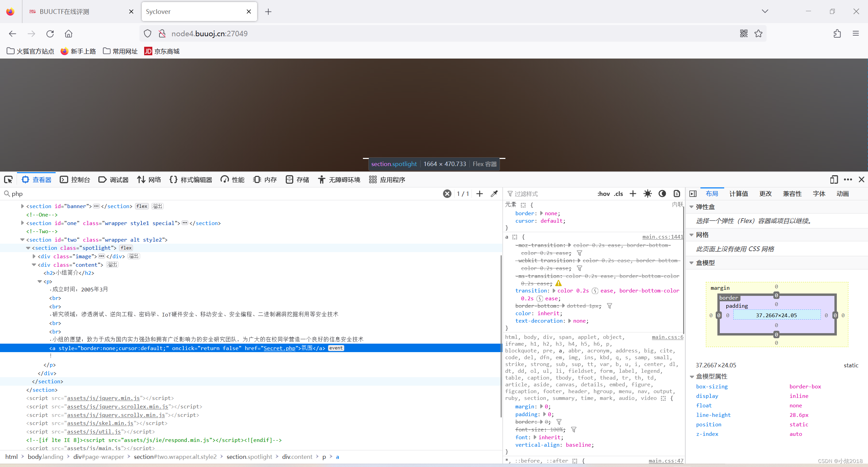
Task: Open the Compatibility (兼容性) tab
Action: pos(792,194)
